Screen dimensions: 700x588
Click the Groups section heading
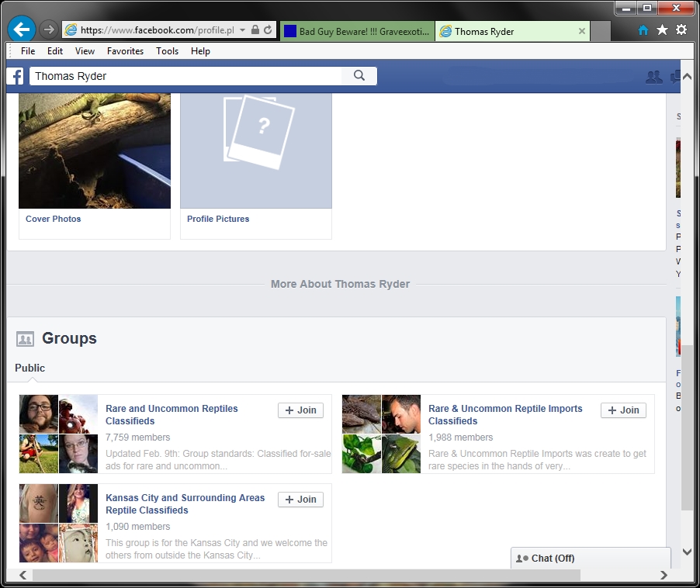(x=69, y=339)
